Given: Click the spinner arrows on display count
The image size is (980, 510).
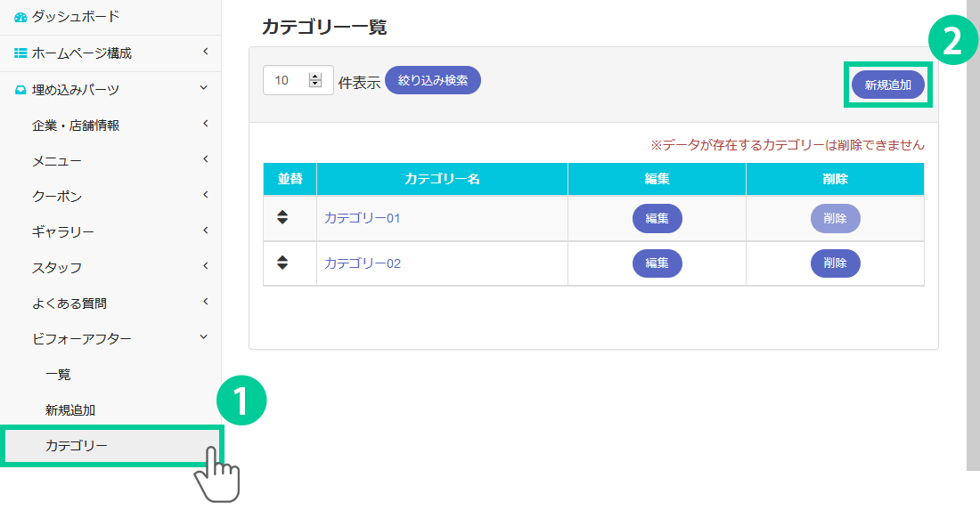Looking at the screenshot, I should click(x=314, y=80).
